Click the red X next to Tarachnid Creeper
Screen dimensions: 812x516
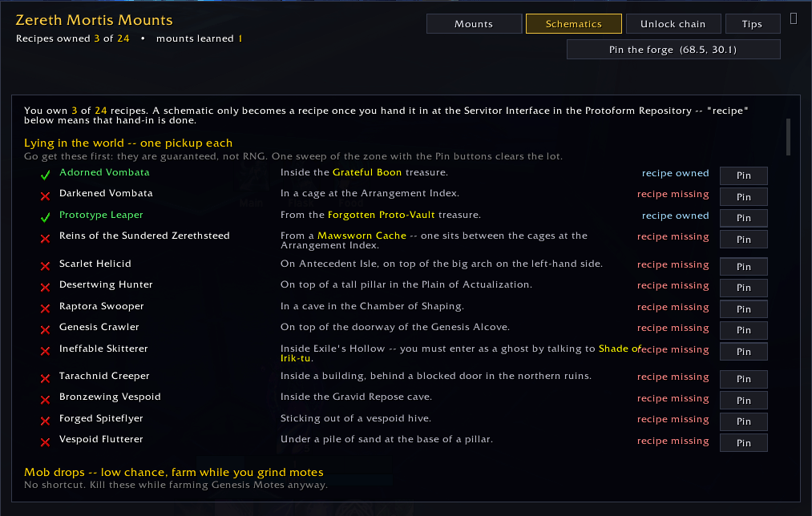pyautogui.click(x=45, y=378)
